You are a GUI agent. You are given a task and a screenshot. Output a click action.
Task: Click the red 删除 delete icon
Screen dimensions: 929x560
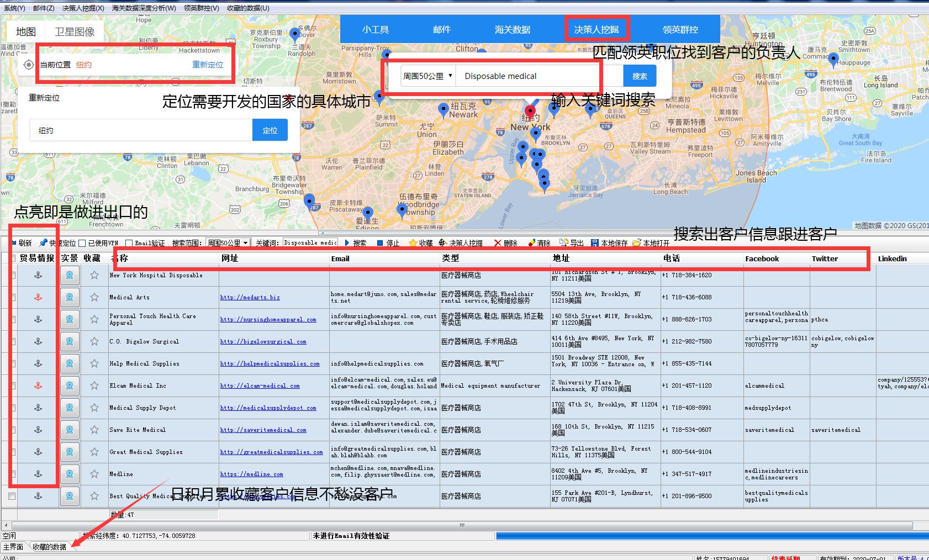pos(498,242)
